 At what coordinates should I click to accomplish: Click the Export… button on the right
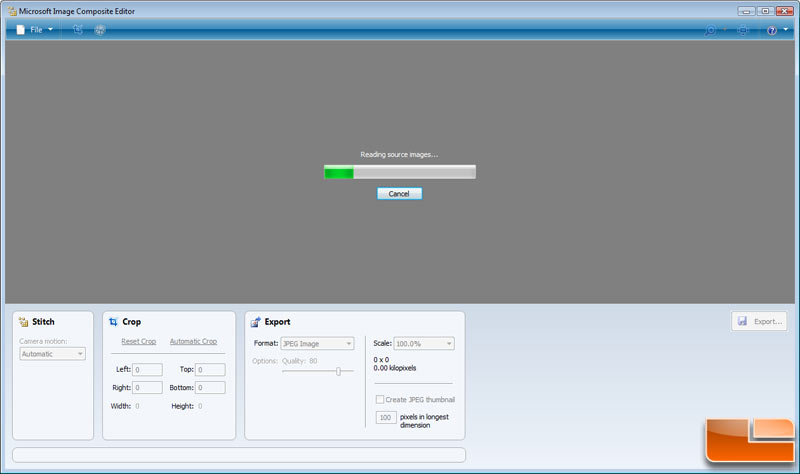760,321
